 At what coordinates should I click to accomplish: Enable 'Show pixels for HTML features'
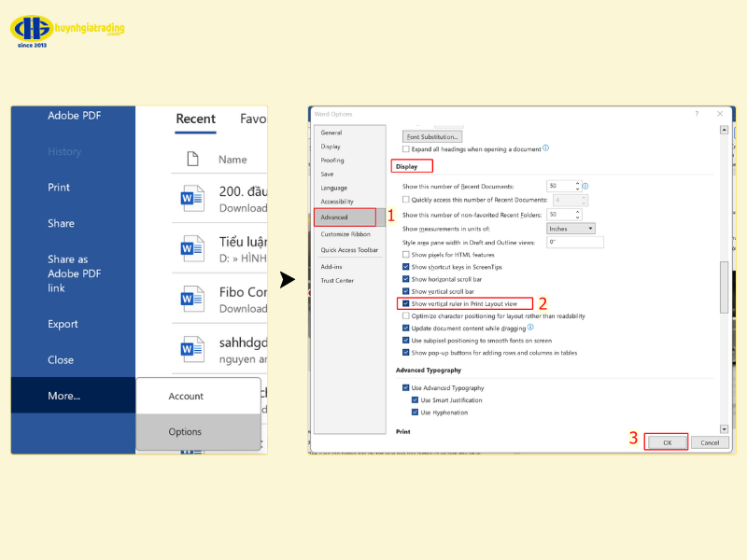point(406,255)
